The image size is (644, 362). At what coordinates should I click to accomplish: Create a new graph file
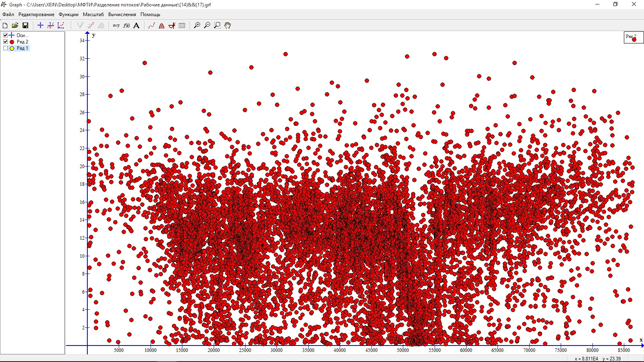tap(5, 25)
